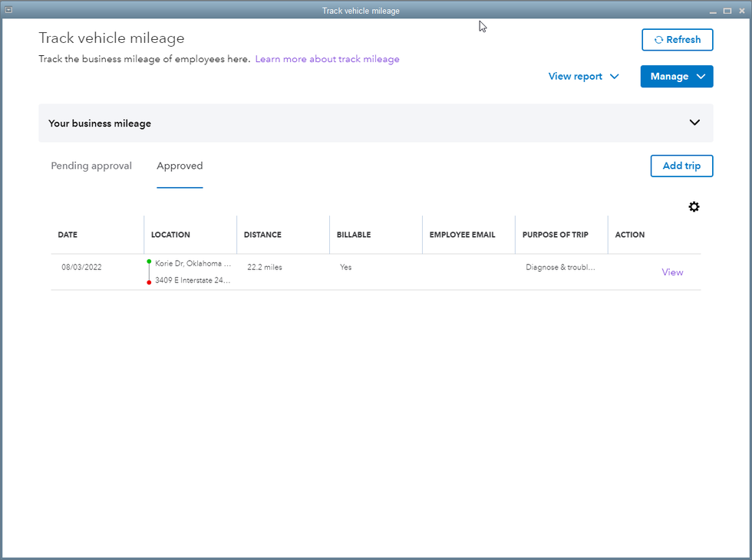Viewport: 752px width, 560px height.
Task: Maximize the Track vehicle mileage window
Action: coord(727,11)
